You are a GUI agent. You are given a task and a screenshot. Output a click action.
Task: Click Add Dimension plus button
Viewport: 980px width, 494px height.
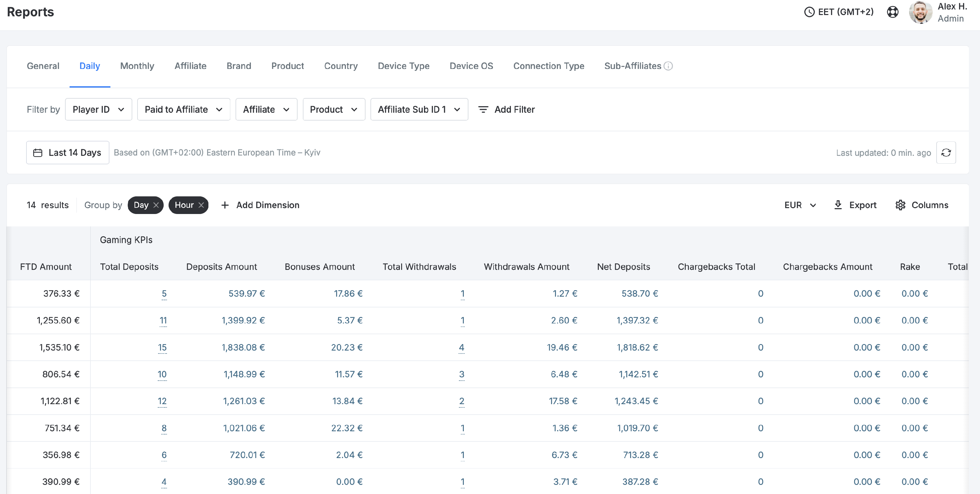225,205
